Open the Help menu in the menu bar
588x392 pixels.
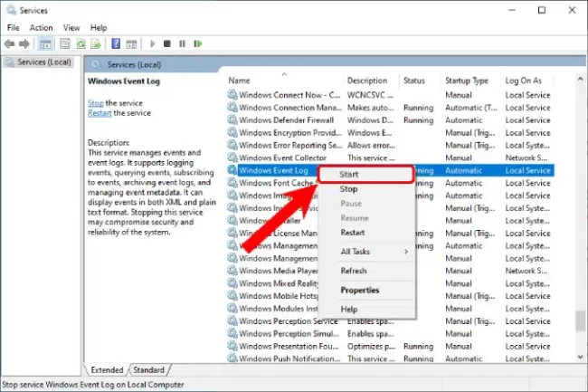(x=99, y=28)
